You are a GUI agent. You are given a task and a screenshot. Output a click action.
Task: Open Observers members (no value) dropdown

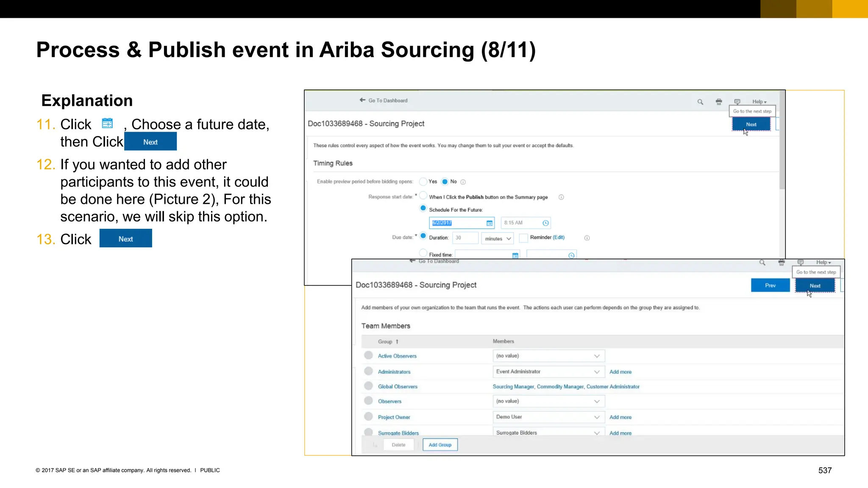pyautogui.click(x=548, y=402)
